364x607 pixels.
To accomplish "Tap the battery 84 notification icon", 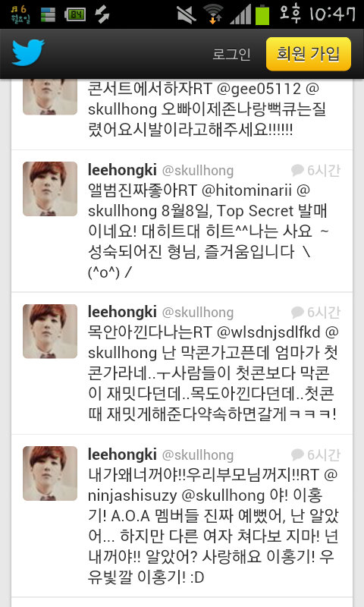I will (75, 15).
